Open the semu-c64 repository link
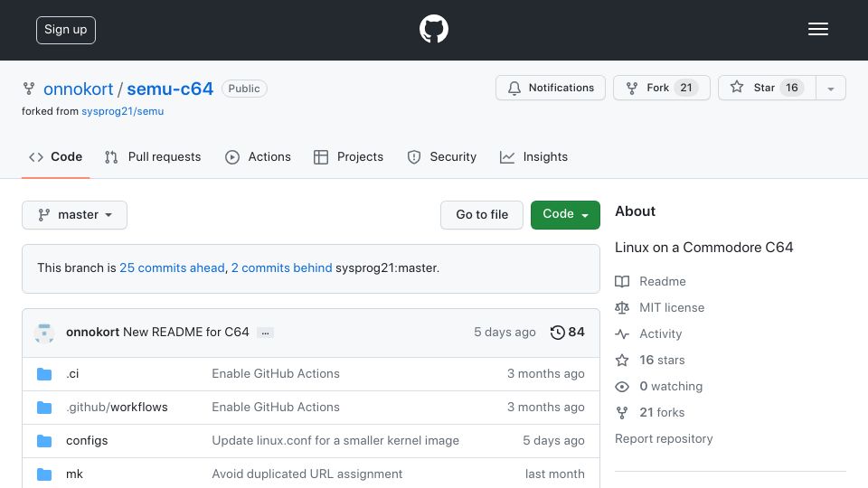Image resolution: width=868 pixels, height=488 pixels. [x=170, y=89]
